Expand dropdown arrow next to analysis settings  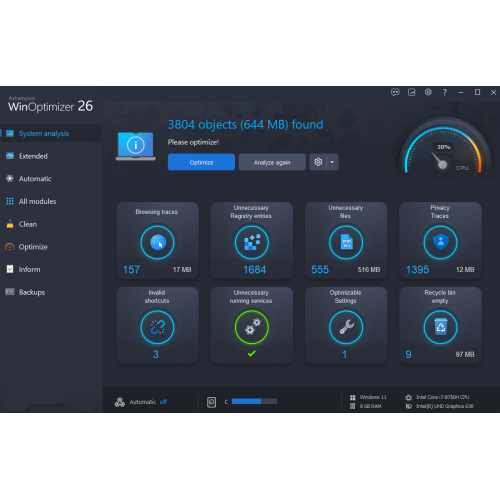[332, 162]
